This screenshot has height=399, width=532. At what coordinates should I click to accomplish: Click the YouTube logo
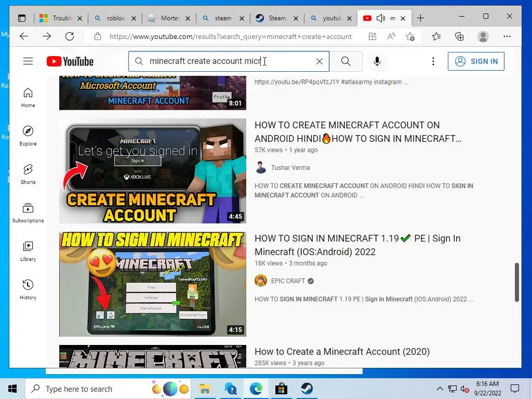(x=70, y=61)
